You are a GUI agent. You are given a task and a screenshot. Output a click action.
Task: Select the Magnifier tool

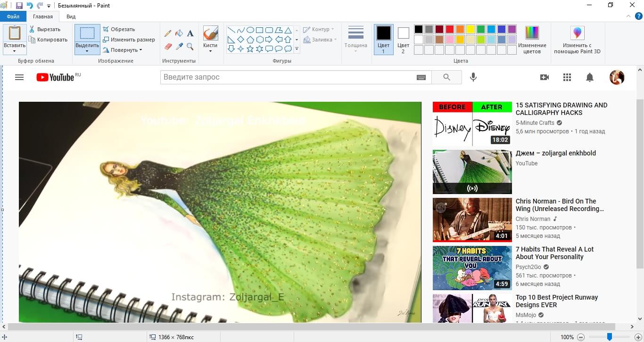coord(190,47)
